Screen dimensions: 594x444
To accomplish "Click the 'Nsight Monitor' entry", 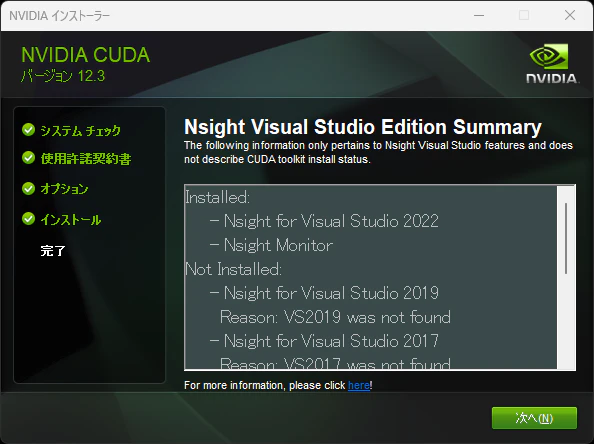I will coord(272,245).
